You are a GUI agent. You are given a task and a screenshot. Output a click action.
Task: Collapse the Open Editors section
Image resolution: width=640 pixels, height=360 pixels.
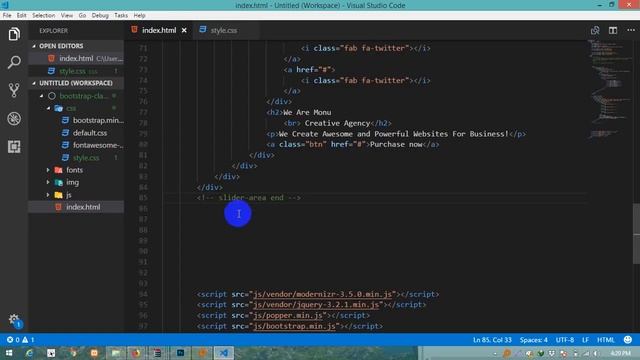76,46
